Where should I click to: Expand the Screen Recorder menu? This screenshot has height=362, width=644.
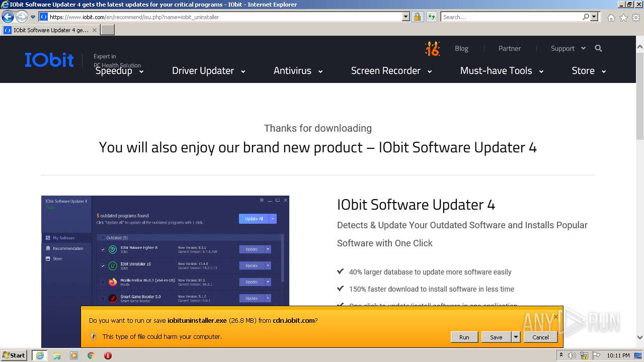coord(391,71)
